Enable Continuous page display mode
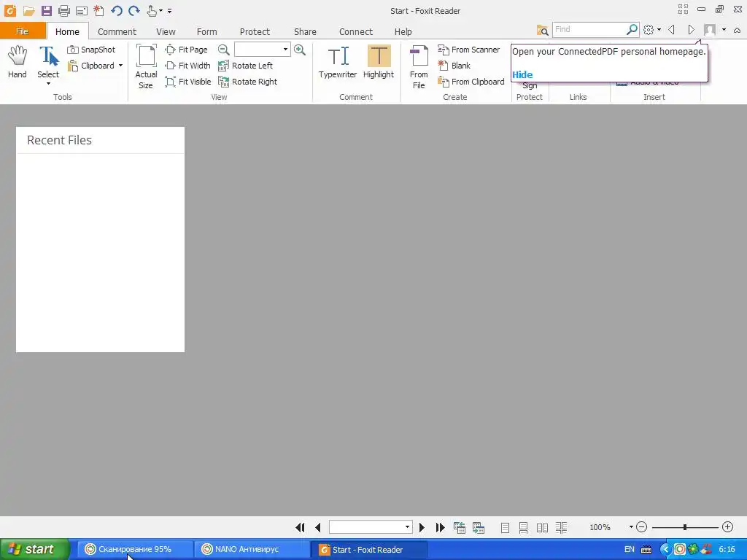Image resolution: width=747 pixels, height=560 pixels. point(523,528)
